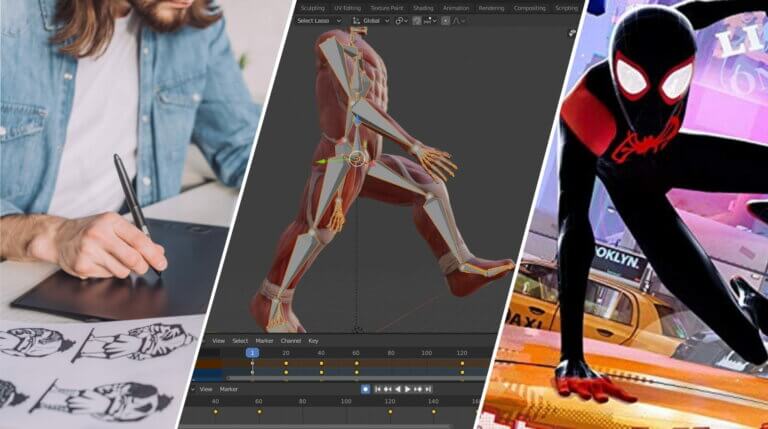Click the dope sheet horizontal scrollbar
Screen dimensions: 768x429
(356, 379)
